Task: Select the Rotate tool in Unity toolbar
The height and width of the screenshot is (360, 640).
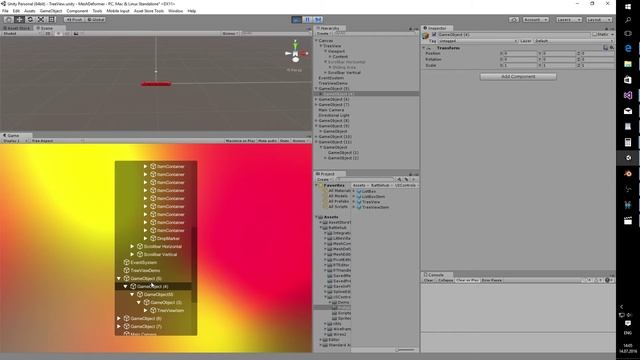Action: tap(30, 19)
